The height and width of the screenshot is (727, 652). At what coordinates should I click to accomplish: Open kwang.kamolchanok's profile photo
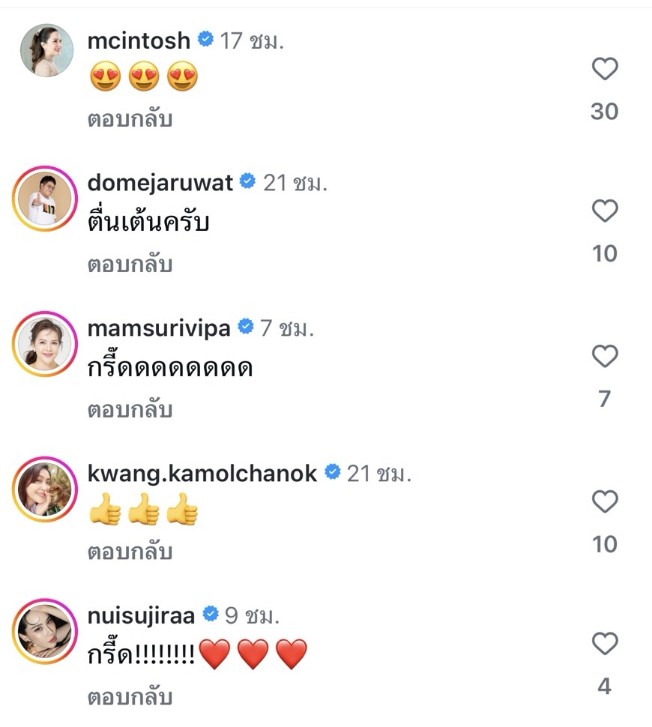point(45,489)
